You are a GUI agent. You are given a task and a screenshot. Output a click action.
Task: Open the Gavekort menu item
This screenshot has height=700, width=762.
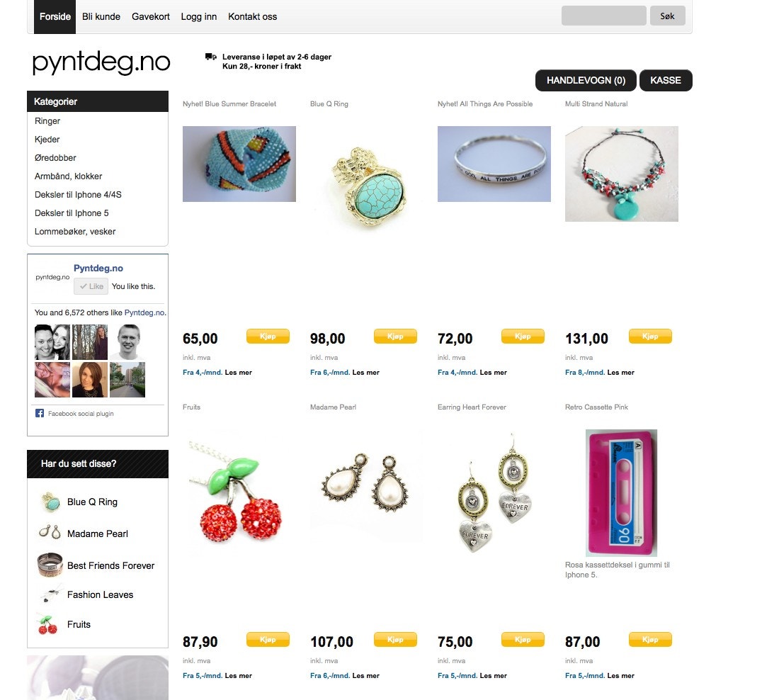(x=151, y=16)
